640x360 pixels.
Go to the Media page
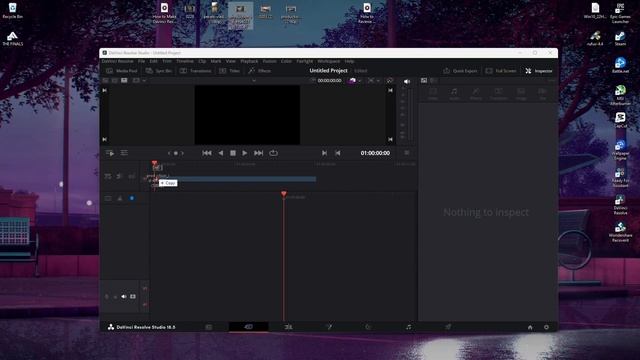pos(209,327)
